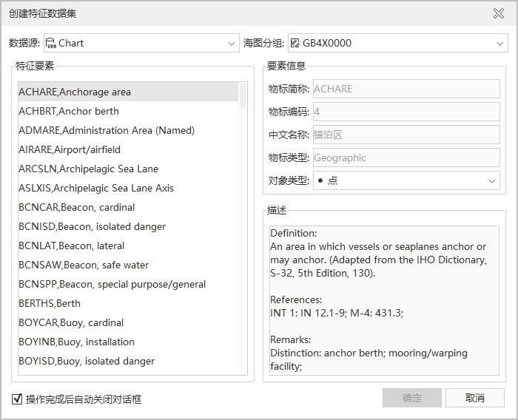Click the 确定 confirm button

(412, 398)
